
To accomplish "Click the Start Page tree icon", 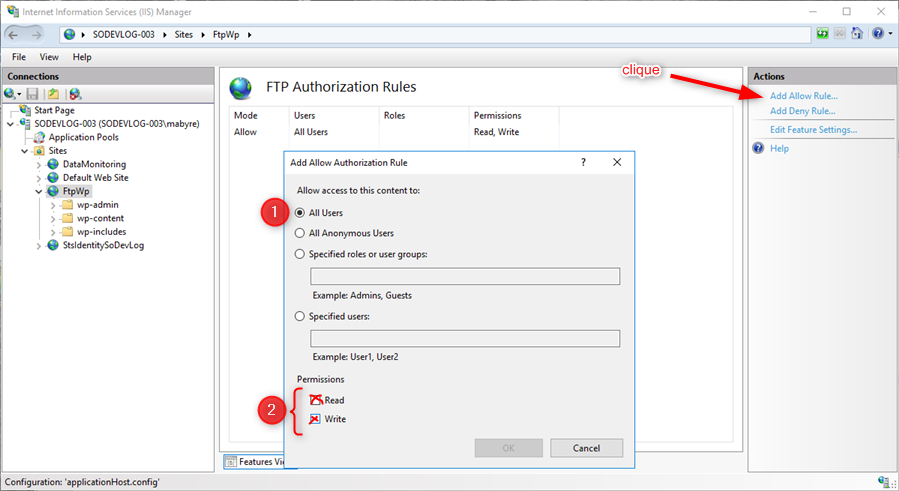I will tap(25, 110).
